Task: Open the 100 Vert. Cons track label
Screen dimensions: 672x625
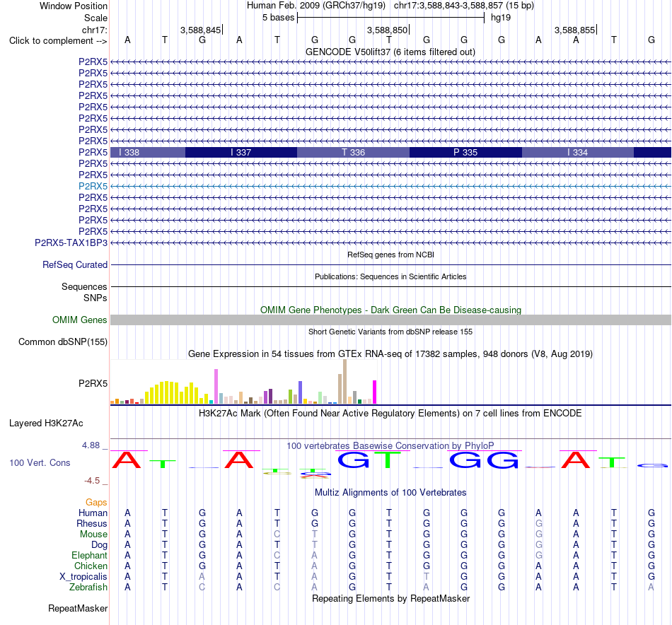Action: point(40,462)
